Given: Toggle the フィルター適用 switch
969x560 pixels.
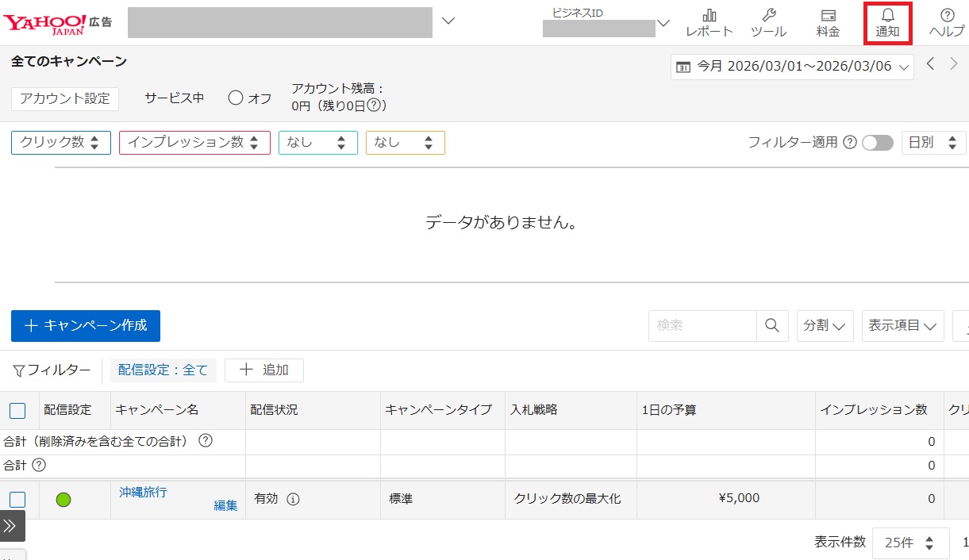Looking at the screenshot, I should point(878,143).
